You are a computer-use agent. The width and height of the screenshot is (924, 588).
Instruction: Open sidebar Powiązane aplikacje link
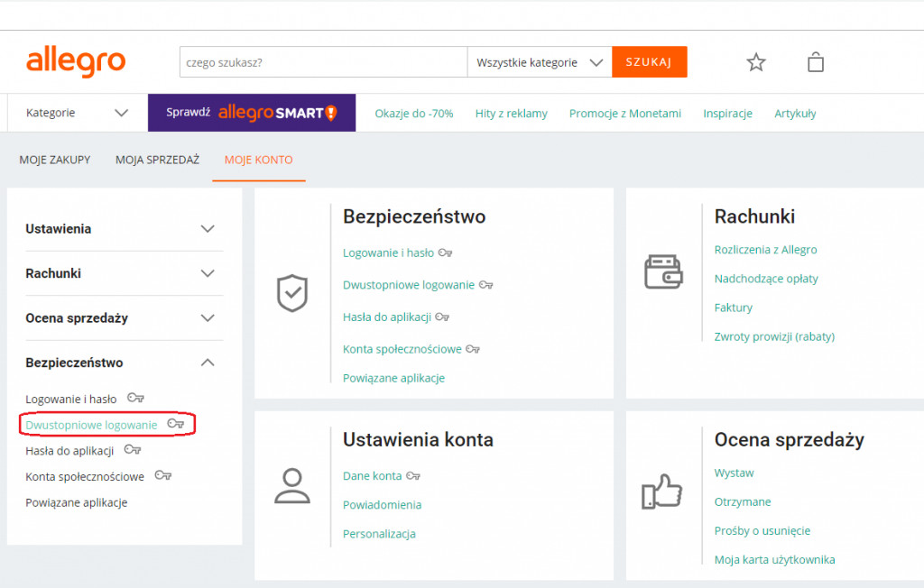click(x=77, y=502)
